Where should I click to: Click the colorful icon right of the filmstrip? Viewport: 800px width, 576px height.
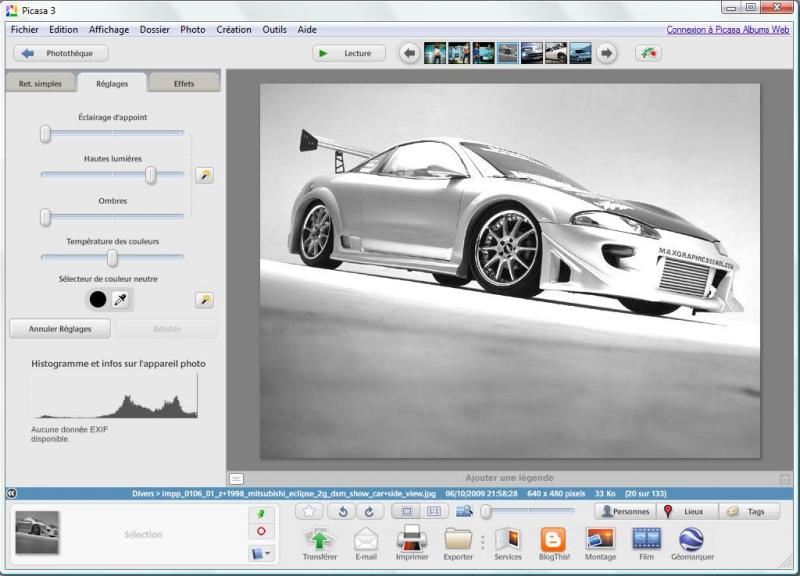click(x=648, y=53)
